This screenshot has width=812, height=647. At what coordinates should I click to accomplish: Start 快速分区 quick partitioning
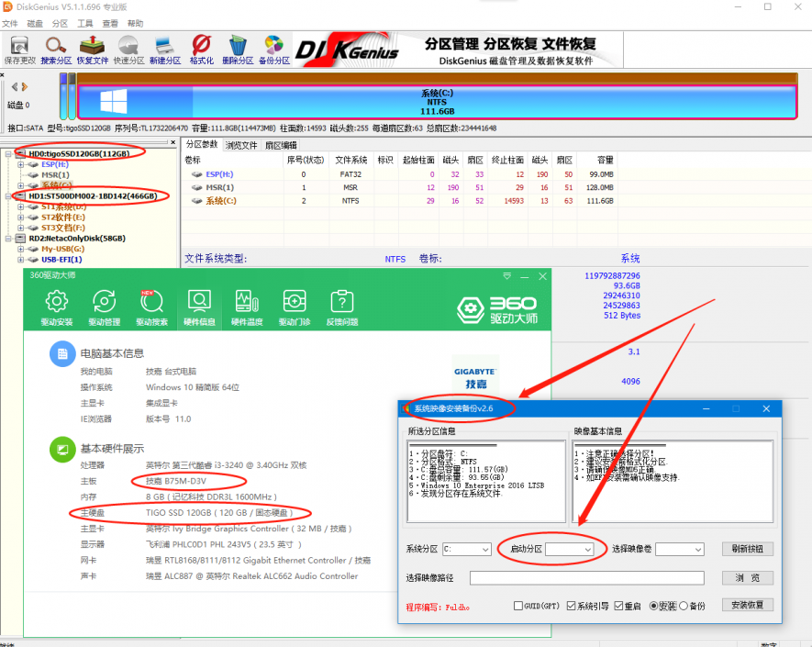[129, 50]
